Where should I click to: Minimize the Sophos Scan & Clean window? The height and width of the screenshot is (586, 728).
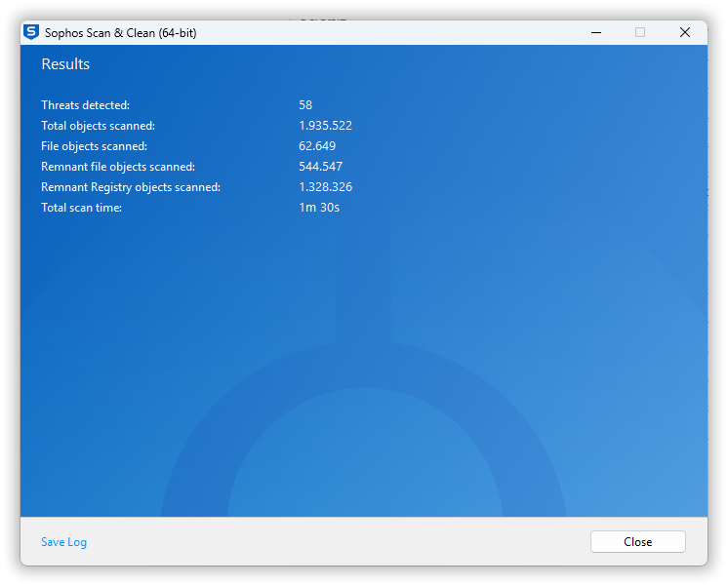point(596,32)
